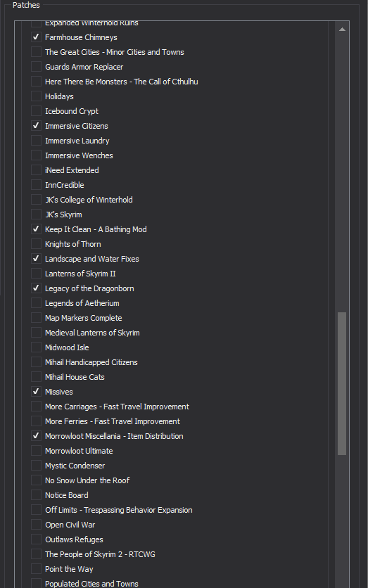The width and height of the screenshot is (368, 588).
Task: Click the patches list scrollbar thumb
Action: click(x=342, y=383)
